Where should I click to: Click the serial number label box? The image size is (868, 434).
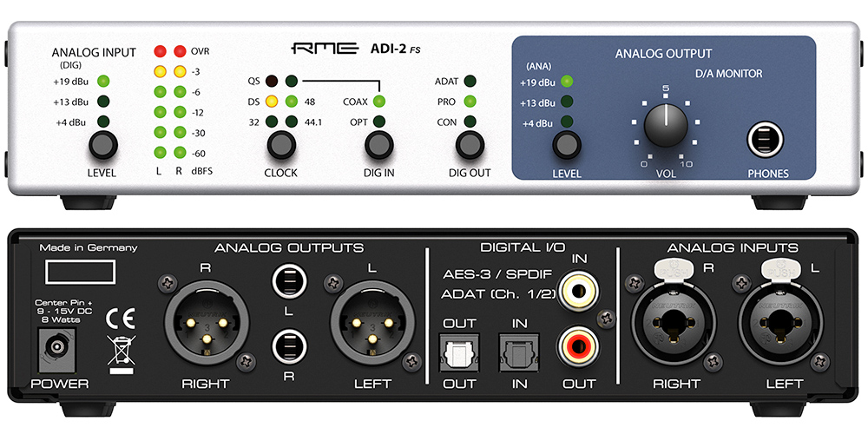[80, 273]
